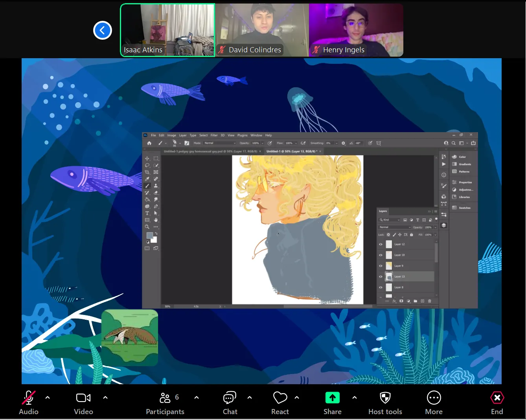Screen dimensions: 526x420
Task: Open the layer blend mode dropdown
Action: [x=395, y=227]
